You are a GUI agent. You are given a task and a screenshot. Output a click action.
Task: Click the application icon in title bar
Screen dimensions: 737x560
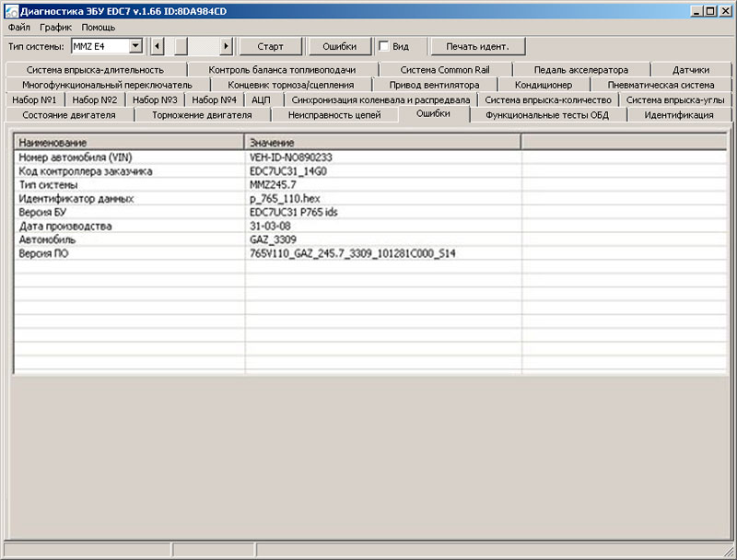pos(9,10)
